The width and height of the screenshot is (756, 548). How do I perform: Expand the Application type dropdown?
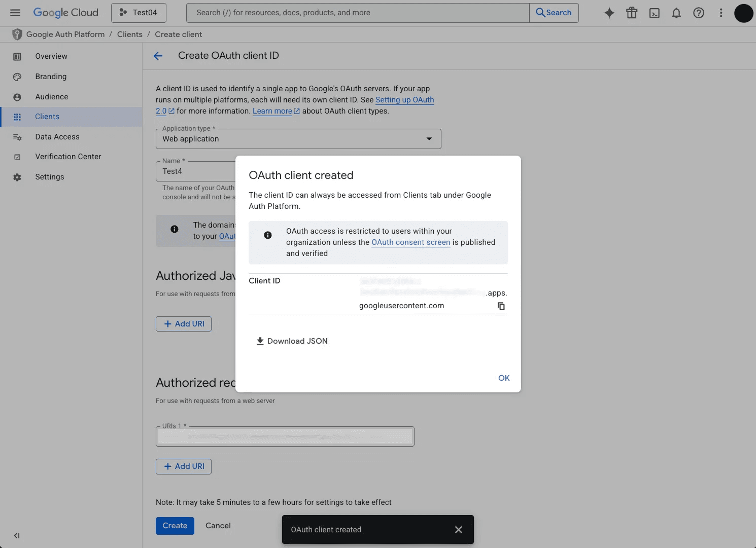[x=298, y=139]
